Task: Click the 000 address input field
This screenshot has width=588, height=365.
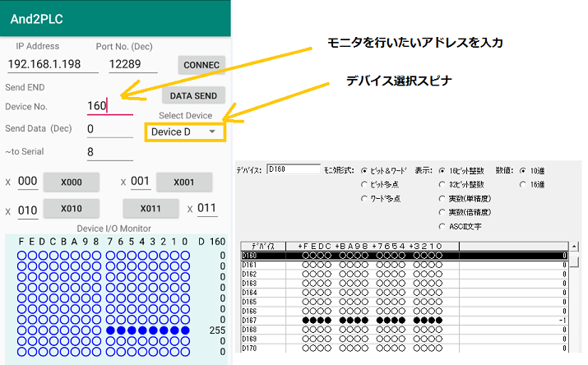Action: tap(28, 182)
